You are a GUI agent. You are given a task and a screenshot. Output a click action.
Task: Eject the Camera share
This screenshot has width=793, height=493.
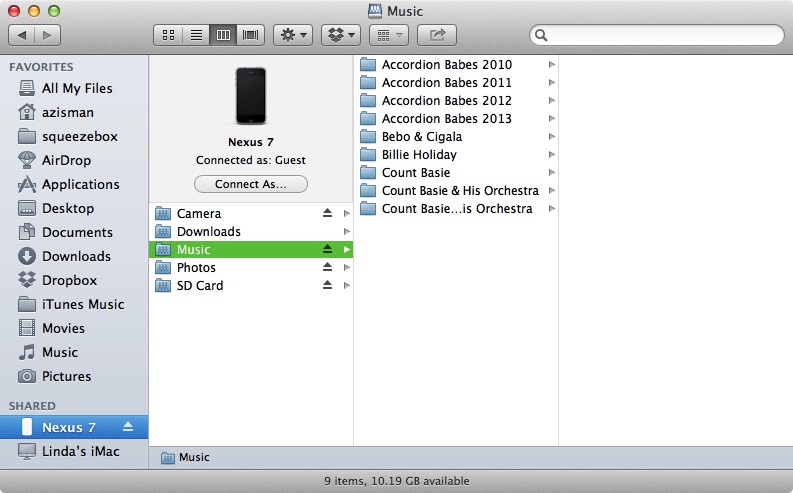coord(327,213)
